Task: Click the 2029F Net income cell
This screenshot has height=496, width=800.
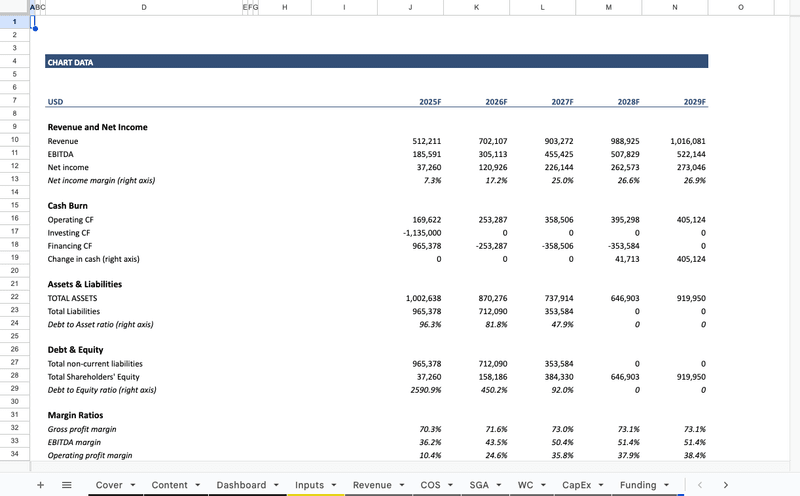Action: pyautogui.click(x=675, y=167)
